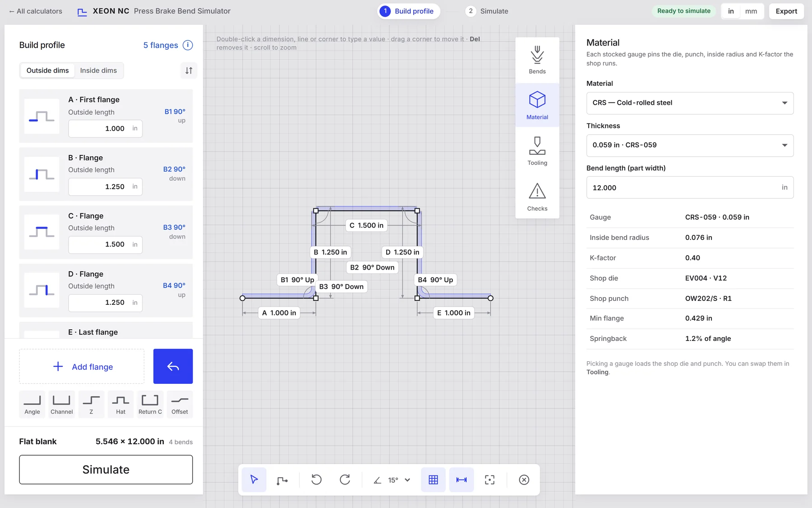Go to Build profile step
812x508 pixels.
(408, 11)
